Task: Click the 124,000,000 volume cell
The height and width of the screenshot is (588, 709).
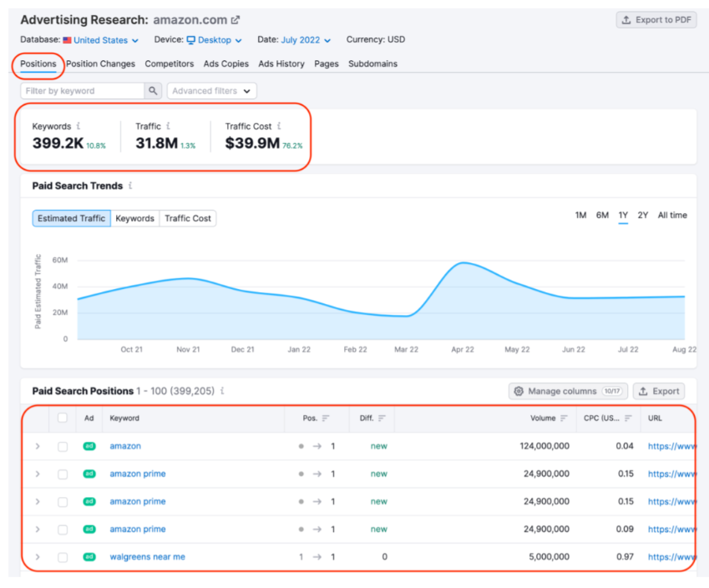Action: click(544, 446)
